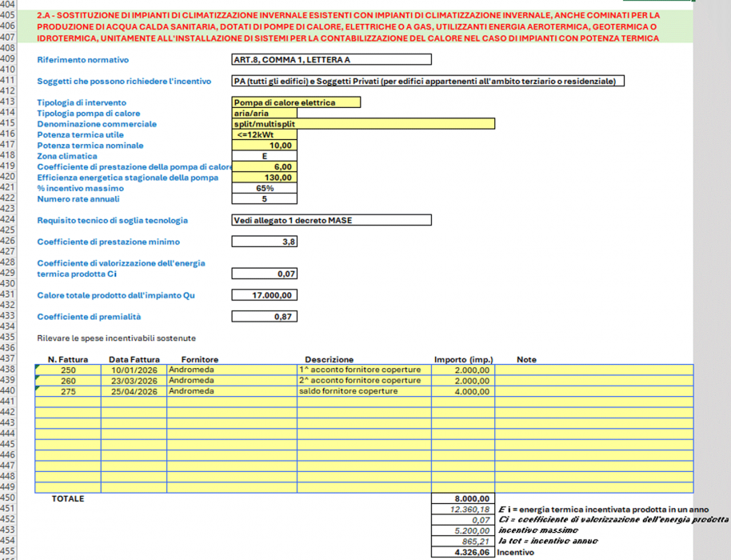Select the 'ART.8, COMMA 1, LETTERA A' cell
Image resolution: width=731 pixels, height=560 pixels.
331,59
